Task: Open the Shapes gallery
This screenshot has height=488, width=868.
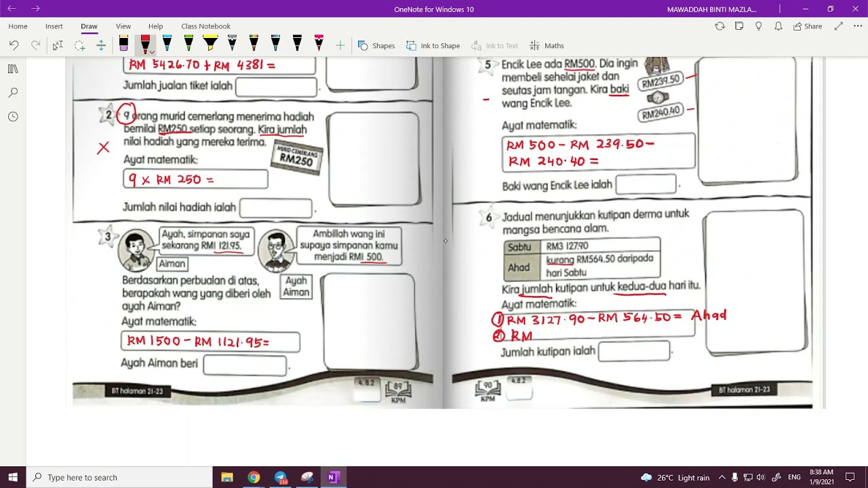Action: (x=376, y=45)
